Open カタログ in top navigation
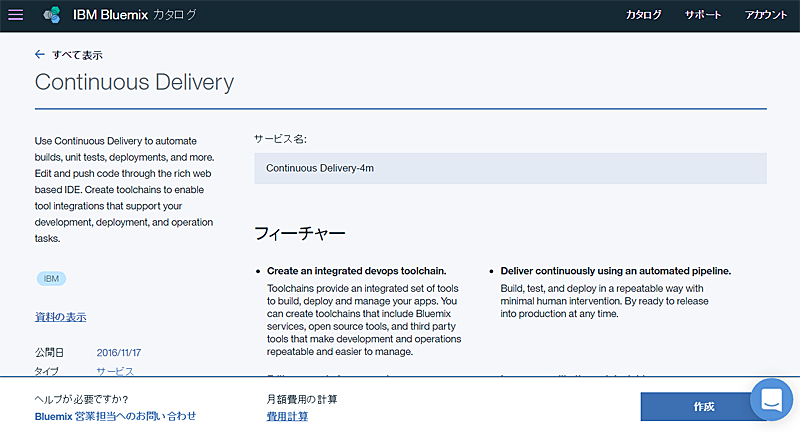The image size is (800, 432). click(x=643, y=15)
